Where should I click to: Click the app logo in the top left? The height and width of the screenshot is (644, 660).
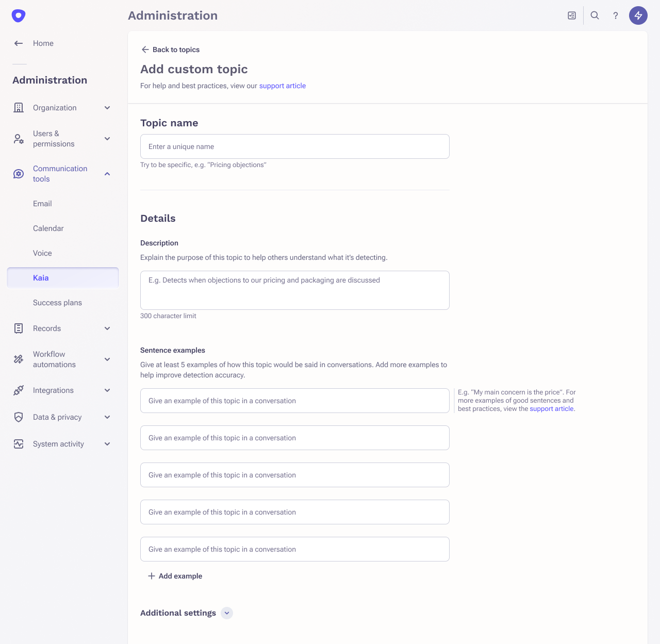point(19,15)
